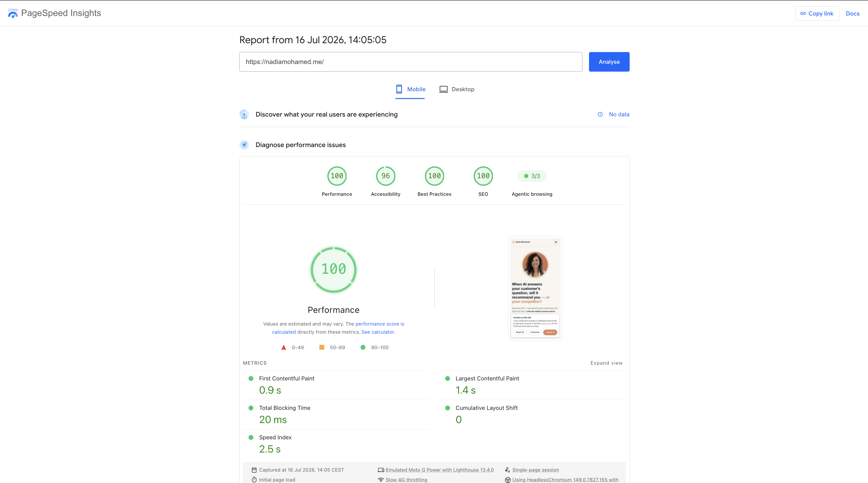
Task: Click the green dot beside Speed Index
Action: [251, 438]
